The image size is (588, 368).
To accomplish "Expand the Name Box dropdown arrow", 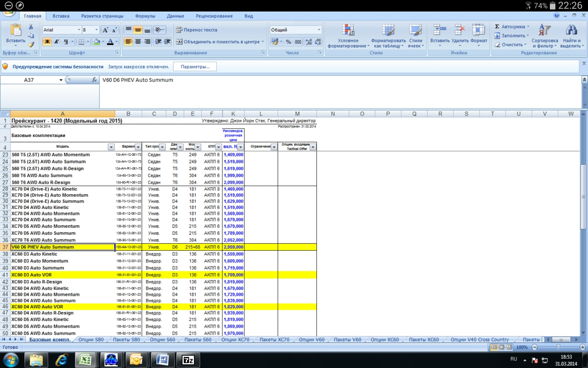I will (x=61, y=80).
